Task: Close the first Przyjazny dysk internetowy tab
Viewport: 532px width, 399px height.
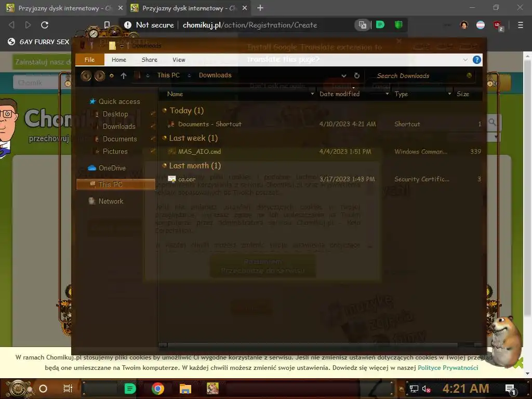Action: point(121,8)
